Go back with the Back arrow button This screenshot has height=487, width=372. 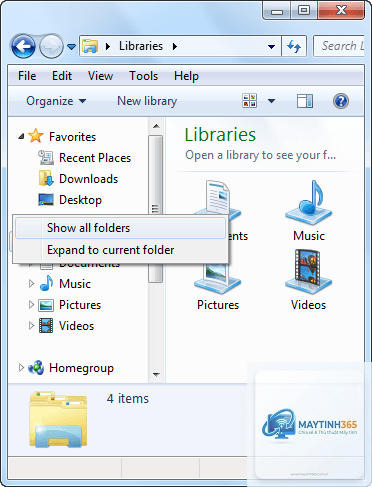click(x=23, y=46)
